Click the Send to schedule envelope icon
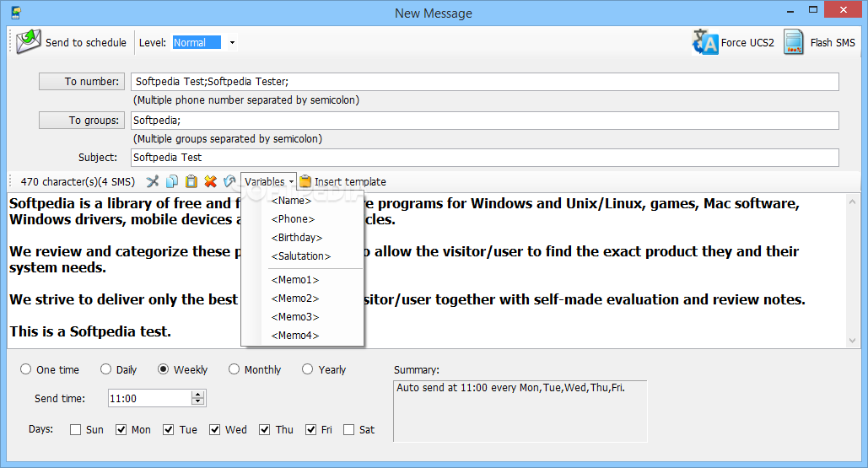Image resolution: width=868 pixels, height=468 pixels. click(x=28, y=41)
